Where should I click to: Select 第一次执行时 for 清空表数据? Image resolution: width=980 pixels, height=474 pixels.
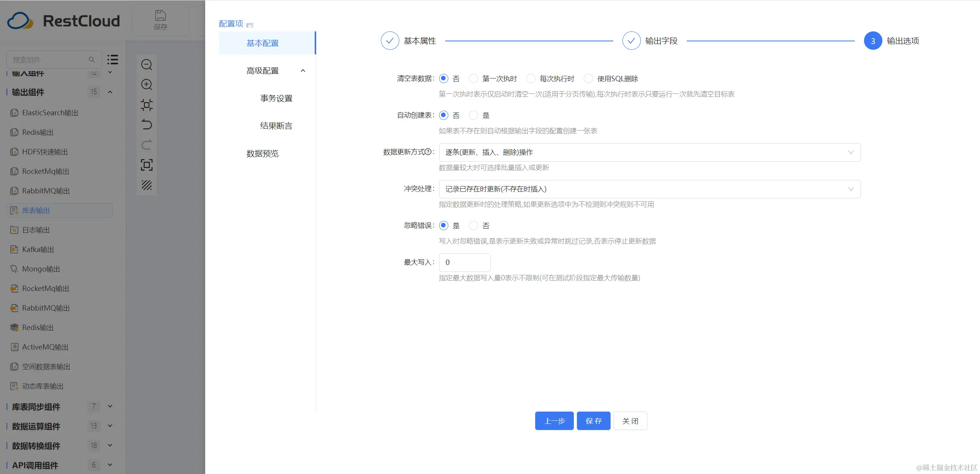(474, 78)
